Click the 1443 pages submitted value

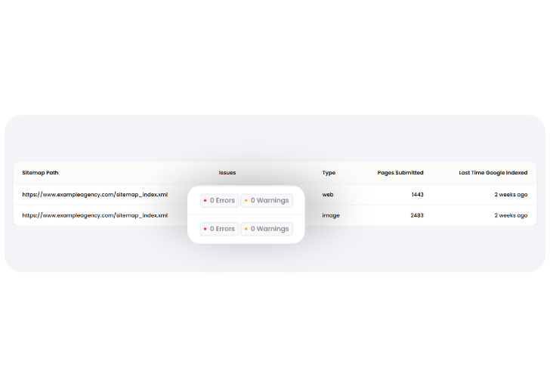click(417, 195)
